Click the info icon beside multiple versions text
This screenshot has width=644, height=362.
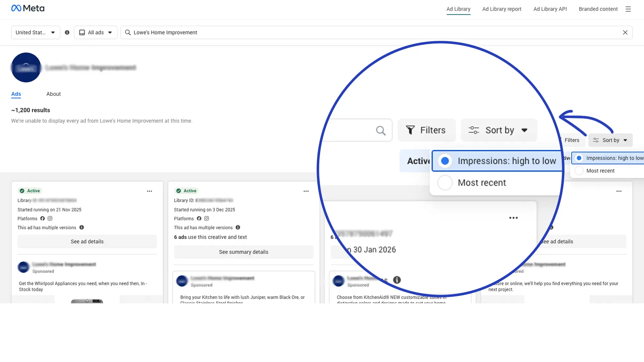pyautogui.click(x=82, y=227)
